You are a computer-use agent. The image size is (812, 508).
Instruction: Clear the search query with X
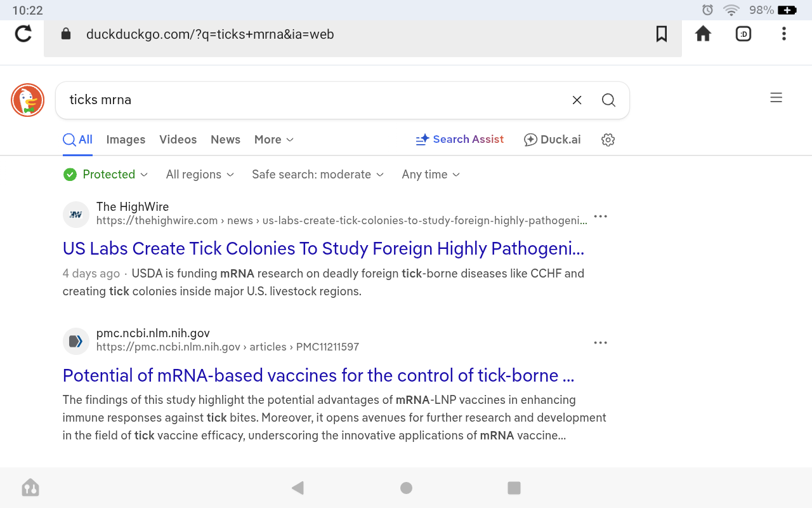point(577,100)
